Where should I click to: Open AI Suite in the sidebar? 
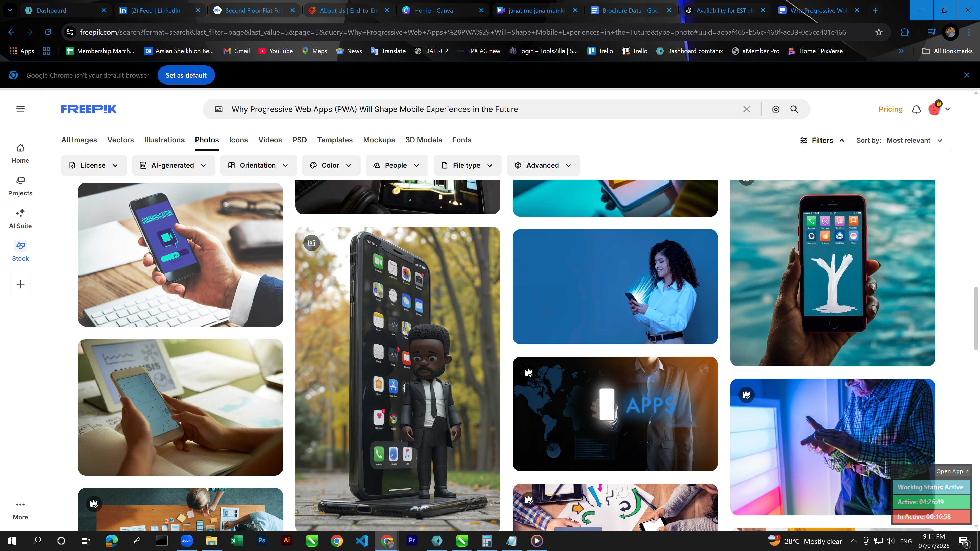tap(20, 219)
